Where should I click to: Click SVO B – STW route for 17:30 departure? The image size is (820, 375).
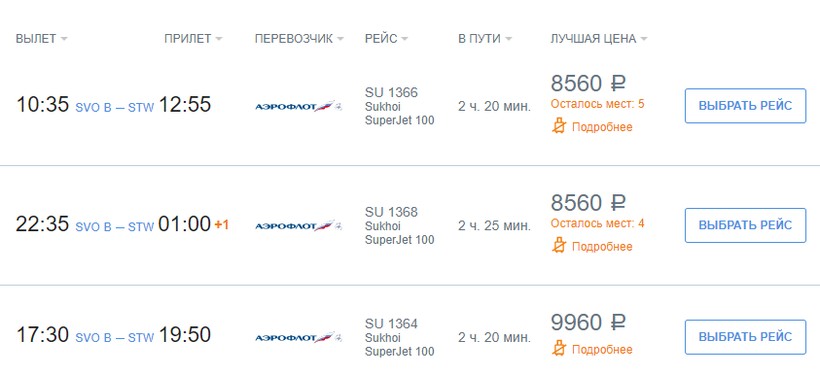pos(115,338)
